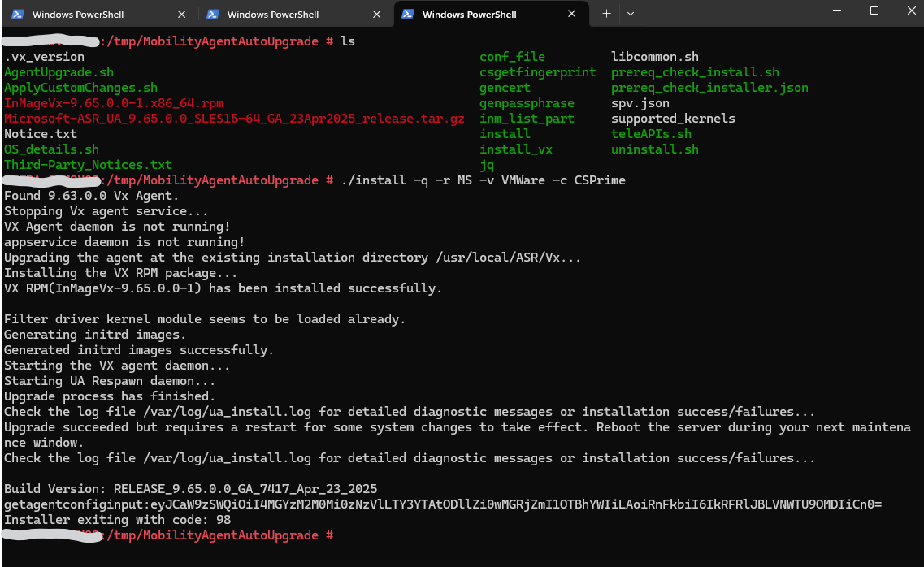Screen dimensions: 924x567
Task: Click 'Stopping Vx agent service...' output line
Action: [106, 210]
